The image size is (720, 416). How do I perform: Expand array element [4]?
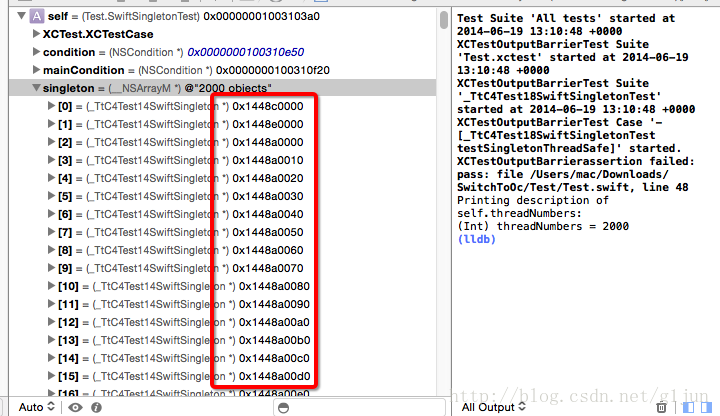51,177
